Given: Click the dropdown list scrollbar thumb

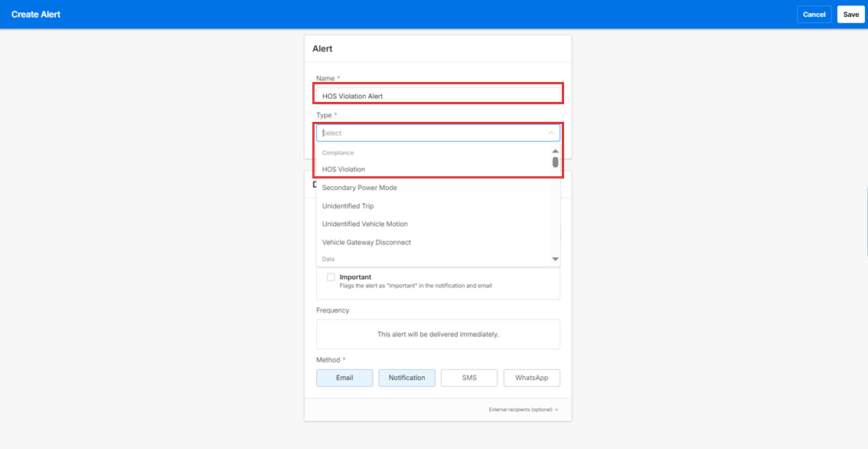Looking at the screenshot, I should (x=555, y=162).
